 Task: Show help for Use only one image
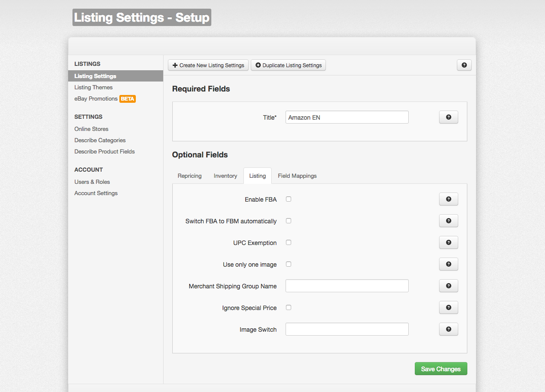pos(449,264)
